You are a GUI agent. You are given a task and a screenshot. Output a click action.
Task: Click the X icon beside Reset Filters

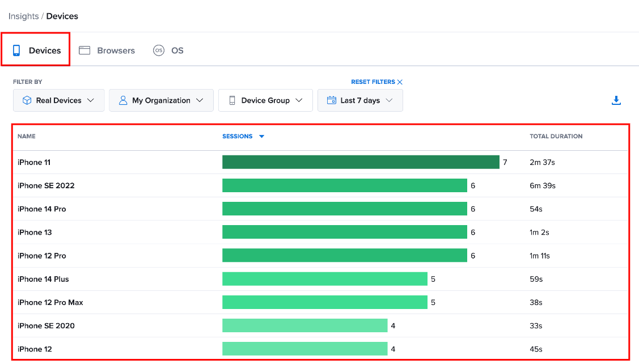pos(400,82)
